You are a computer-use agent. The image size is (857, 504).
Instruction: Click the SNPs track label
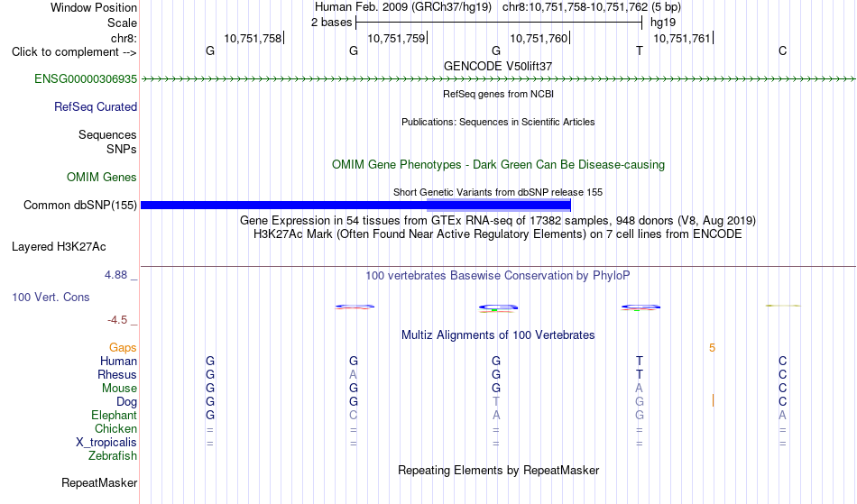[122, 149]
